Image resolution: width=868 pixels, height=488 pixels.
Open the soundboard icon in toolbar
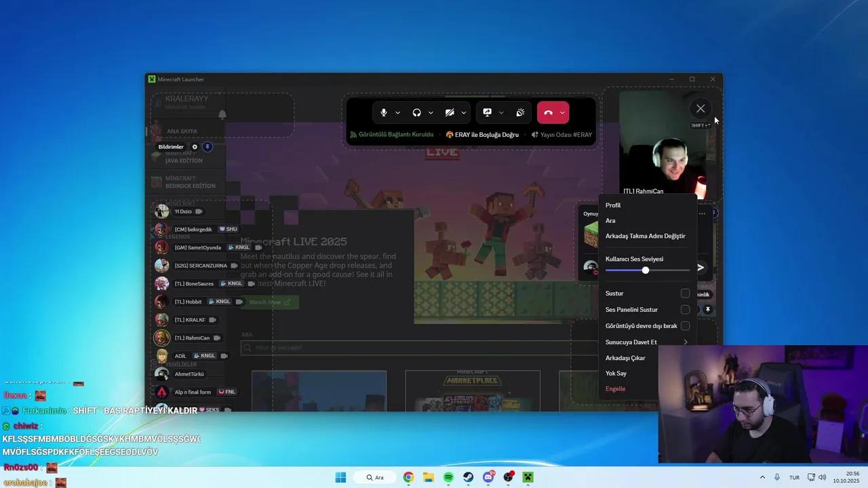[520, 113]
